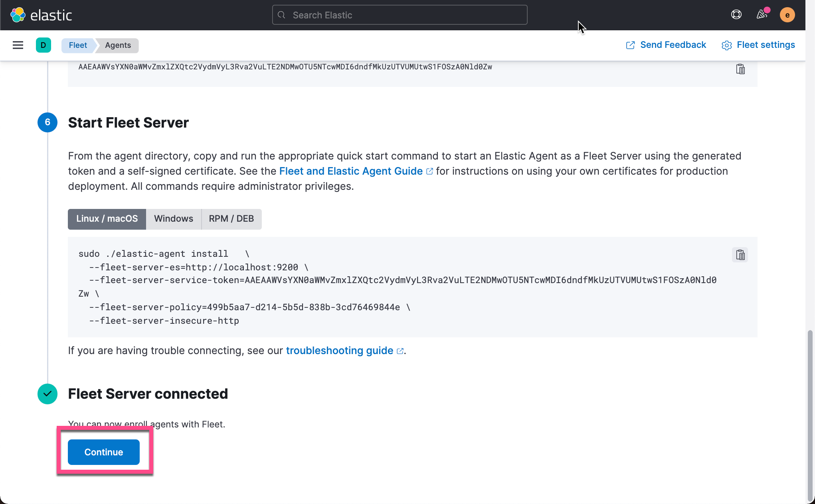The height and width of the screenshot is (504, 815).
Task: Click the search magnifier icon
Action: click(281, 15)
